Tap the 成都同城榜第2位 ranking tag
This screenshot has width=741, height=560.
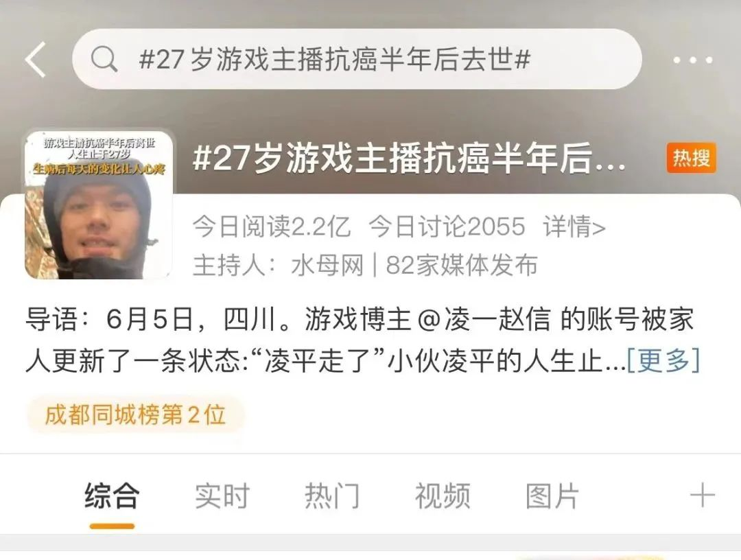(136, 415)
